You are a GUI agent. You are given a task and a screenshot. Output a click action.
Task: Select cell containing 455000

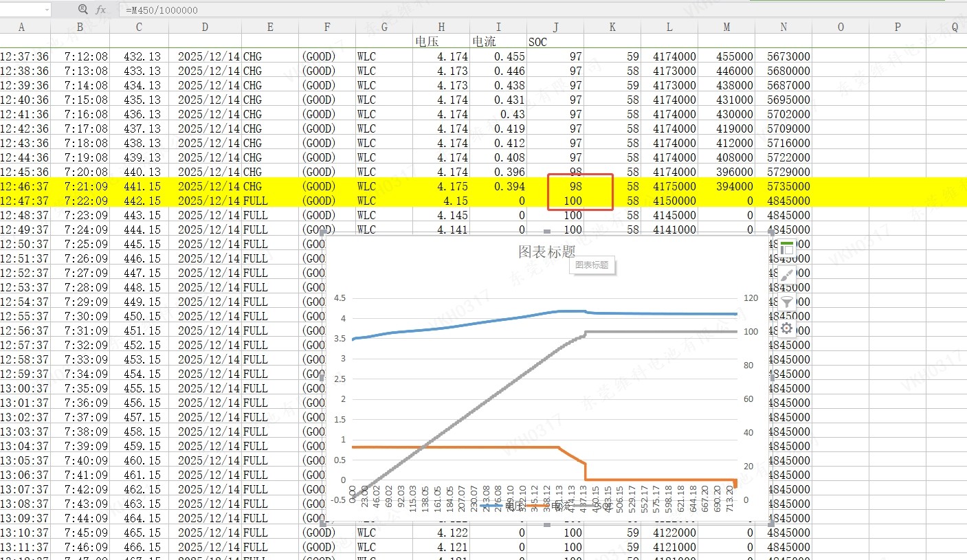pyautogui.click(x=726, y=56)
